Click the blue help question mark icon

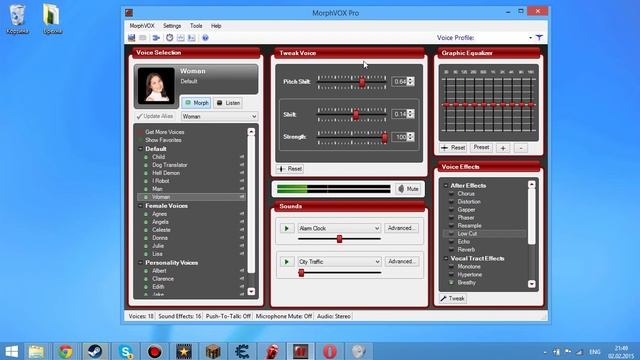click(x=205, y=38)
